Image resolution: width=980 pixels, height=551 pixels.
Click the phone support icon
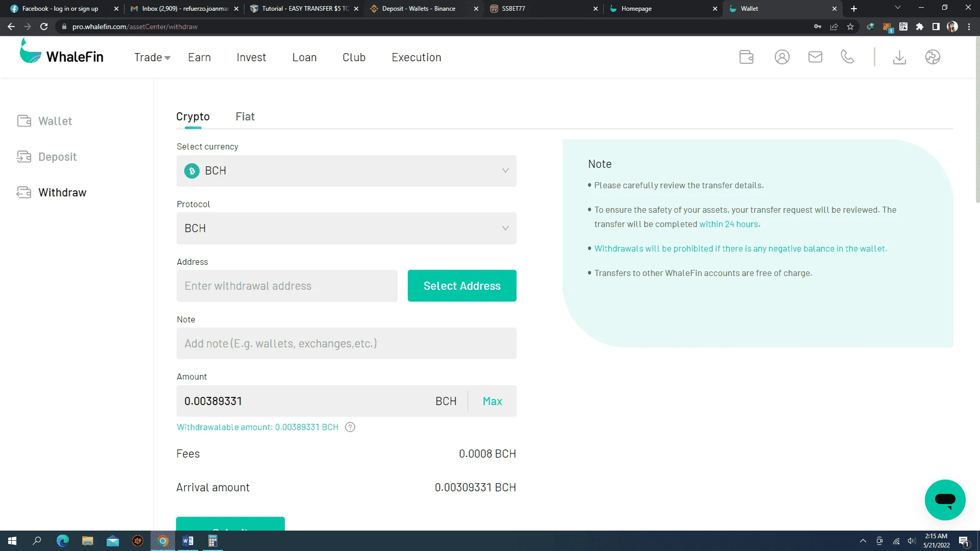click(x=847, y=57)
